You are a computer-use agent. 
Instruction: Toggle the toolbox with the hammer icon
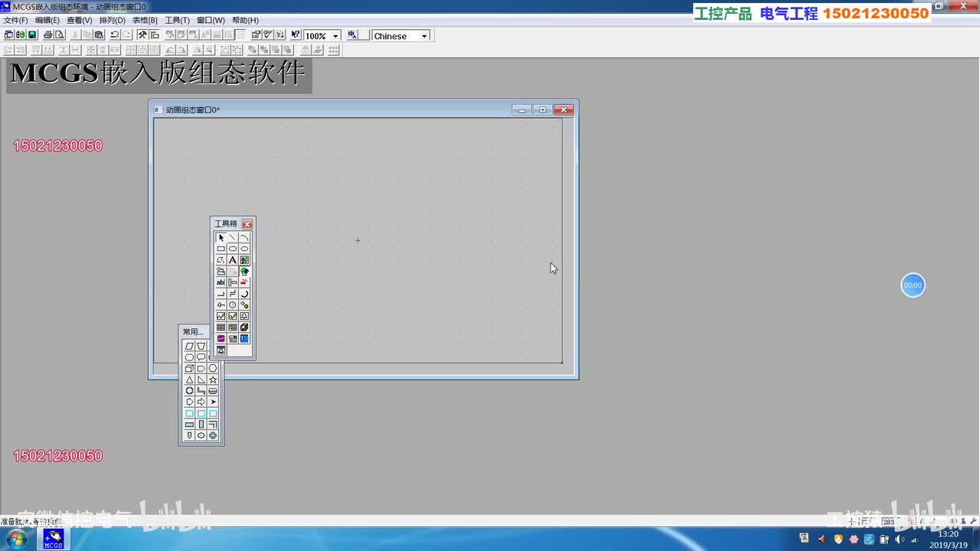142,35
